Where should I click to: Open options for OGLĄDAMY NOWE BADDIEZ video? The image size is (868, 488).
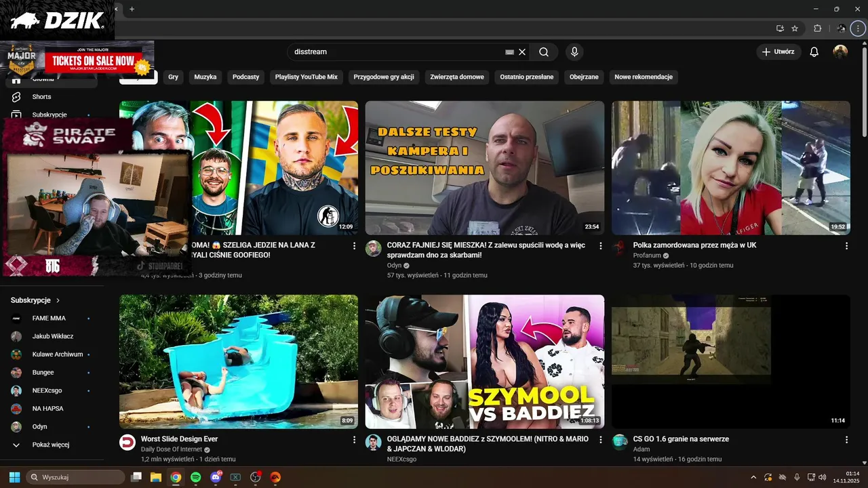click(600, 439)
